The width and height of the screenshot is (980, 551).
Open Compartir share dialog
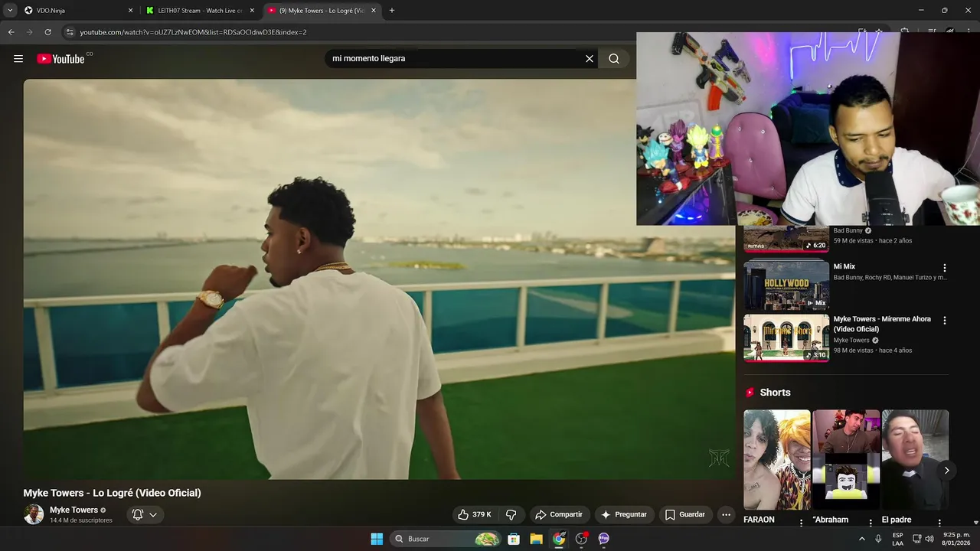[x=559, y=514]
